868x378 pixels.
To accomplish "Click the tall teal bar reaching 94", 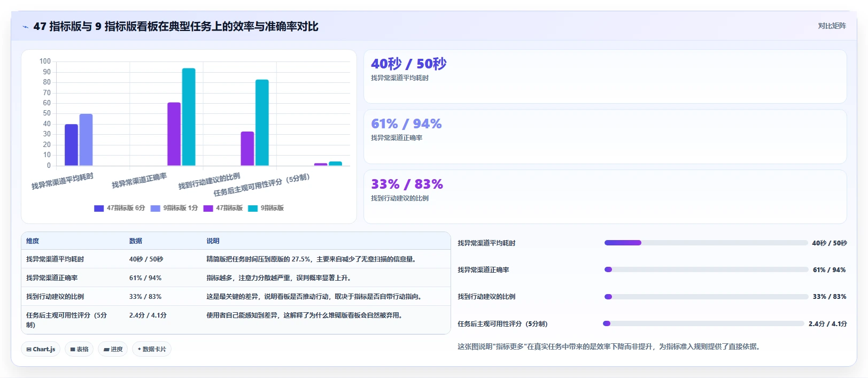I will (x=189, y=117).
